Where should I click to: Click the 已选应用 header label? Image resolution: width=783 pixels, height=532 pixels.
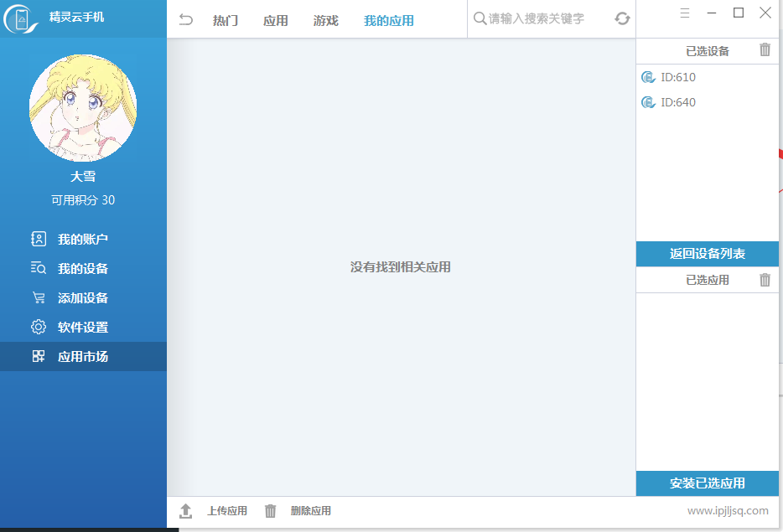[x=707, y=280]
